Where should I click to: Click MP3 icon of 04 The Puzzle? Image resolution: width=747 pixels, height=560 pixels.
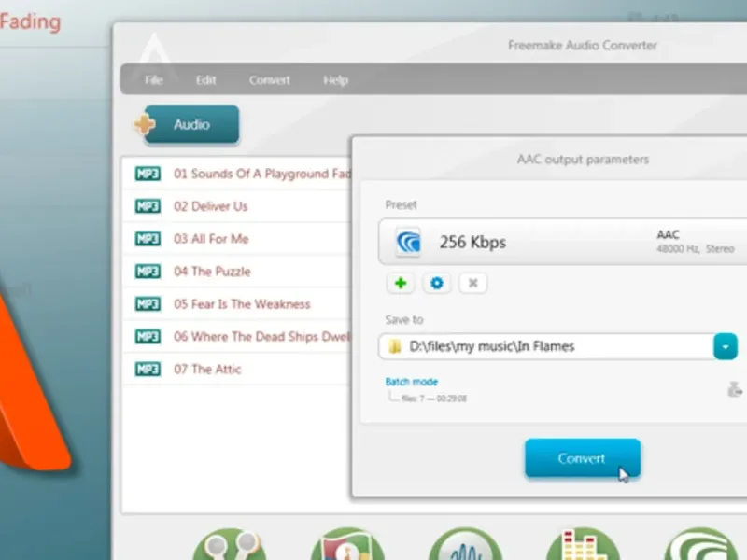(x=148, y=272)
